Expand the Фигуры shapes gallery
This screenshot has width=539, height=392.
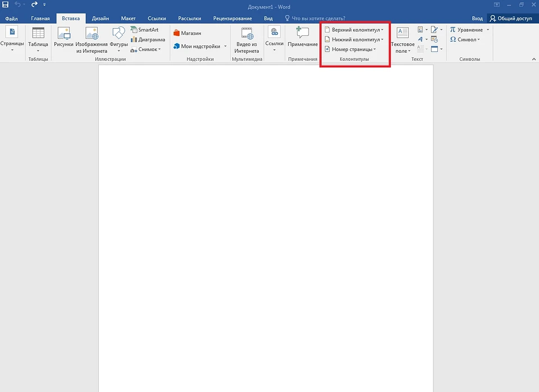coord(119,39)
